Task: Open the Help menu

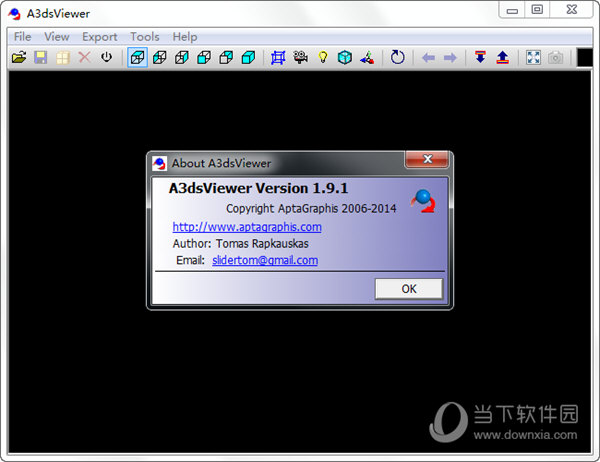Action: pos(185,37)
